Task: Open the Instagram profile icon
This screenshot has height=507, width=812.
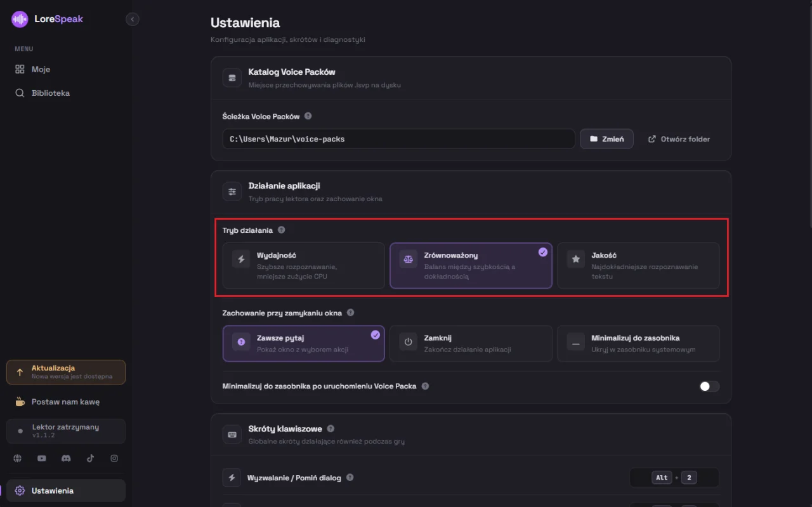Action: (x=114, y=458)
